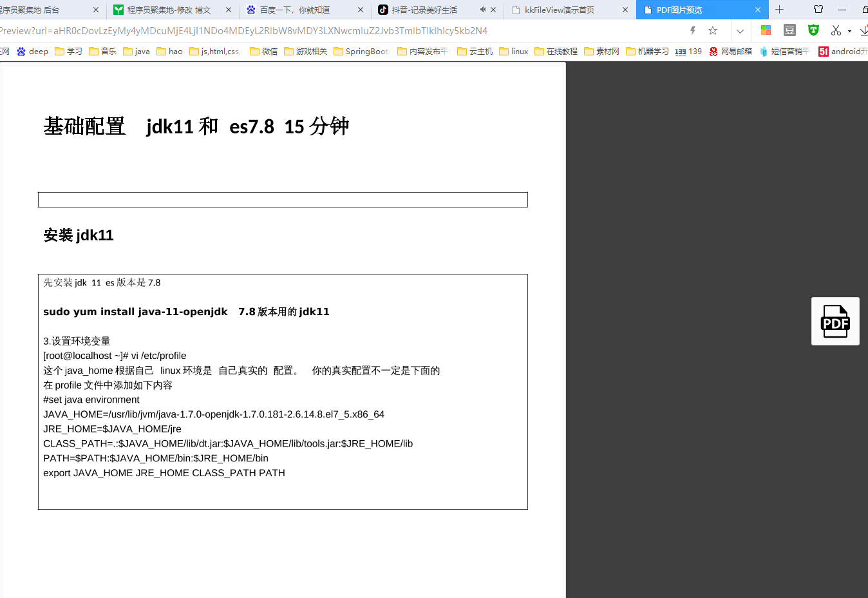This screenshot has height=598, width=868.
Task: Switch to the 百度一下 tab
Action: (x=295, y=10)
